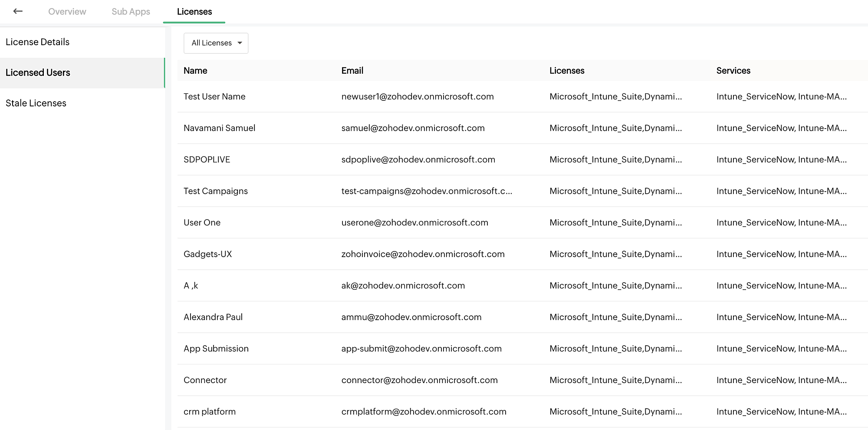Open License Details in sidebar
The image size is (868, 430).
click(x=38, y=42)
